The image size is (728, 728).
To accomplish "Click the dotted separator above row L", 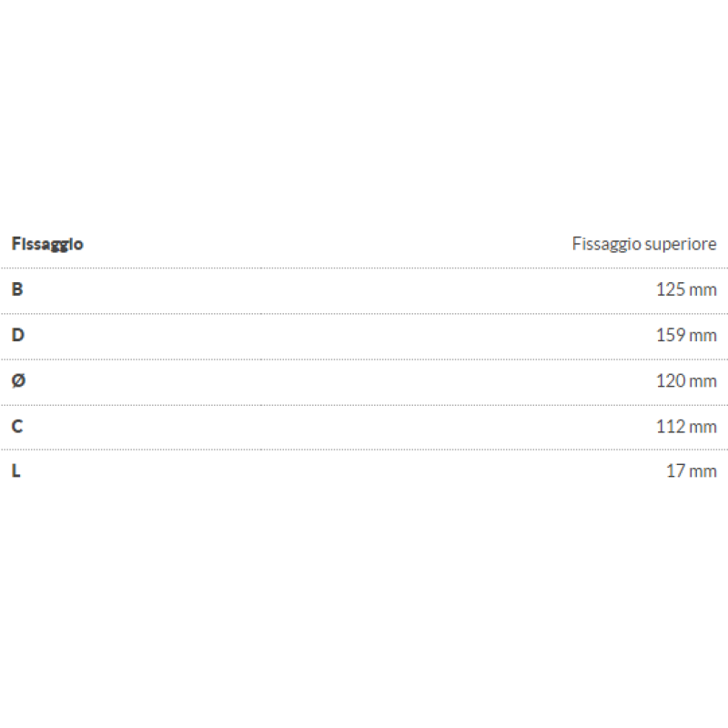I will coord(364,450).
